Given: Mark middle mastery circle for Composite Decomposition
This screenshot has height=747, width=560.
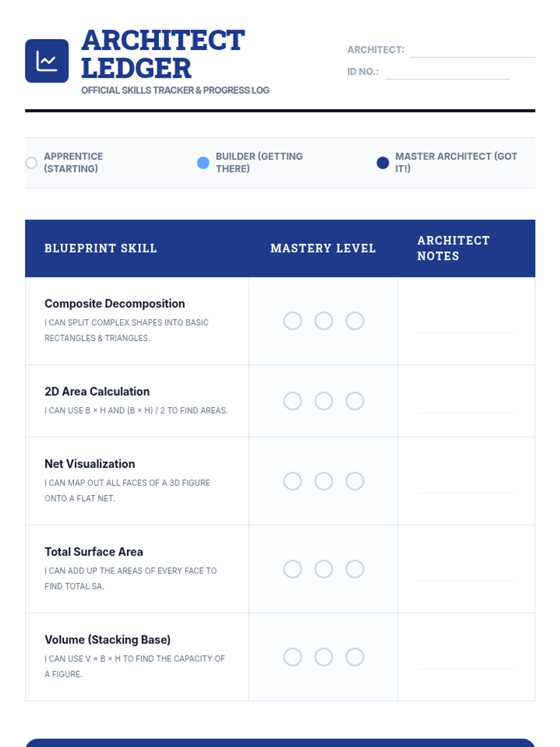Looking at the screenshot, I should point(323,321).
